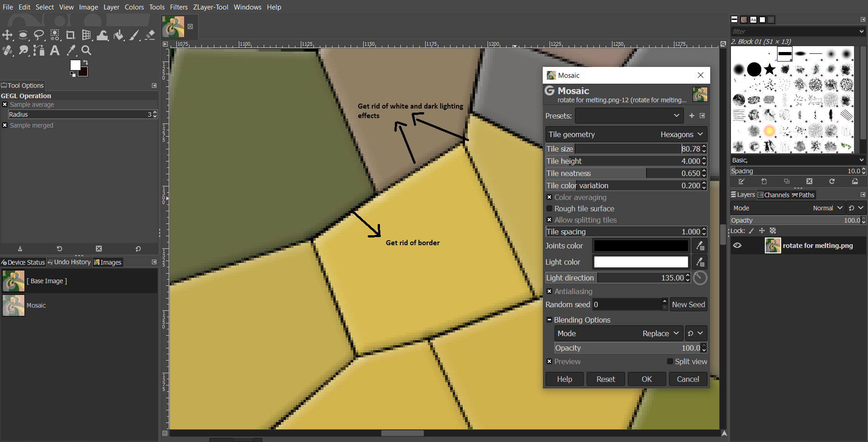Open the brush filter dropdown arrow
The width and height of the screenshot is (868, 442).
point(861,32)
